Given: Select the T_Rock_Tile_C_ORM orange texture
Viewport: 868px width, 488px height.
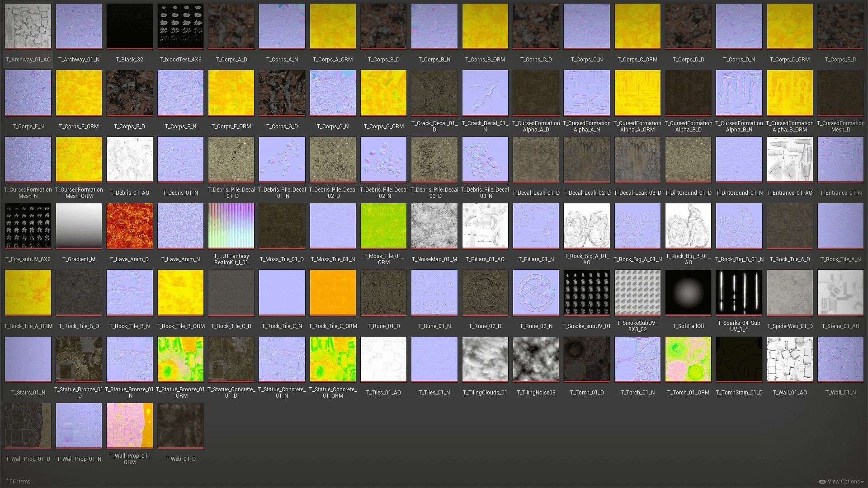Looking at the screenshot, I should pos(333,292).
